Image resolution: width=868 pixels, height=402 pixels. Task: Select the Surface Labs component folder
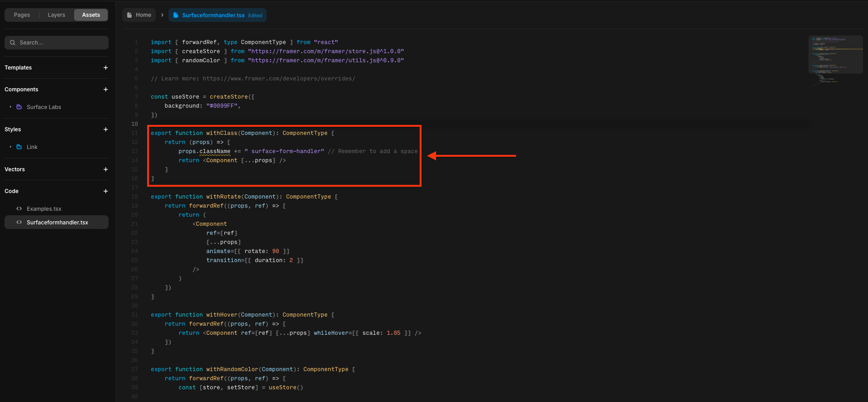coord(56,107)
